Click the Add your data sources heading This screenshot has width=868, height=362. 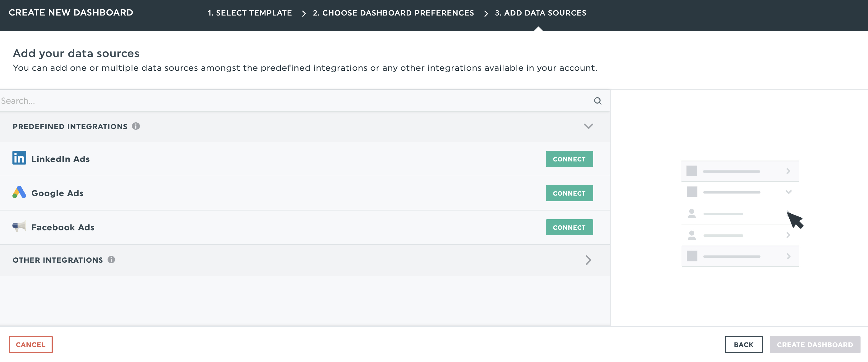76,53
